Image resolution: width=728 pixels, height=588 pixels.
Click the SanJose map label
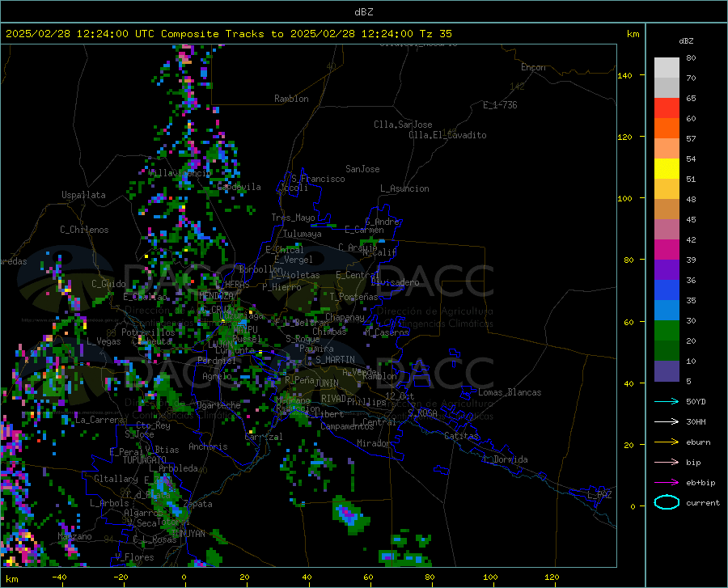362,169
